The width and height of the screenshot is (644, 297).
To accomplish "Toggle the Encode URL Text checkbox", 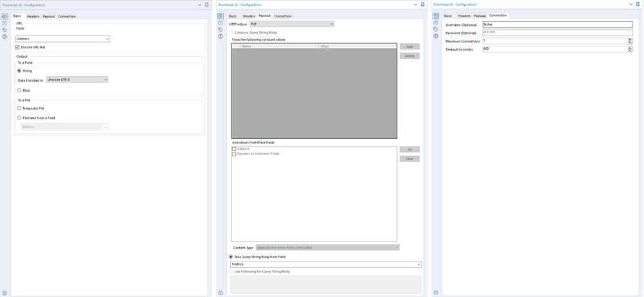I will click(x=17, y=47).
